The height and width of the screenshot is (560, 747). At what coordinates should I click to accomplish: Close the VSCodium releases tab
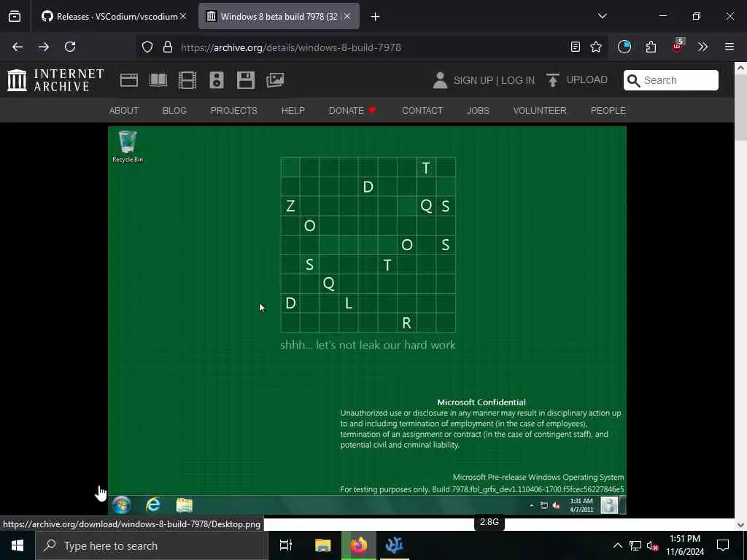[x=183, y=17]
